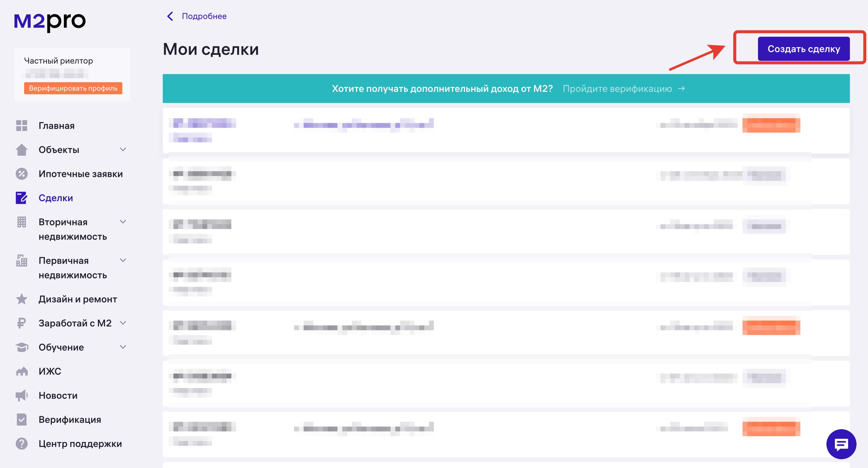Open Ипотечные заявки menu item
The height and width of the screenshot is (468, 868).
pyautogui.click(x=80, y=174)
